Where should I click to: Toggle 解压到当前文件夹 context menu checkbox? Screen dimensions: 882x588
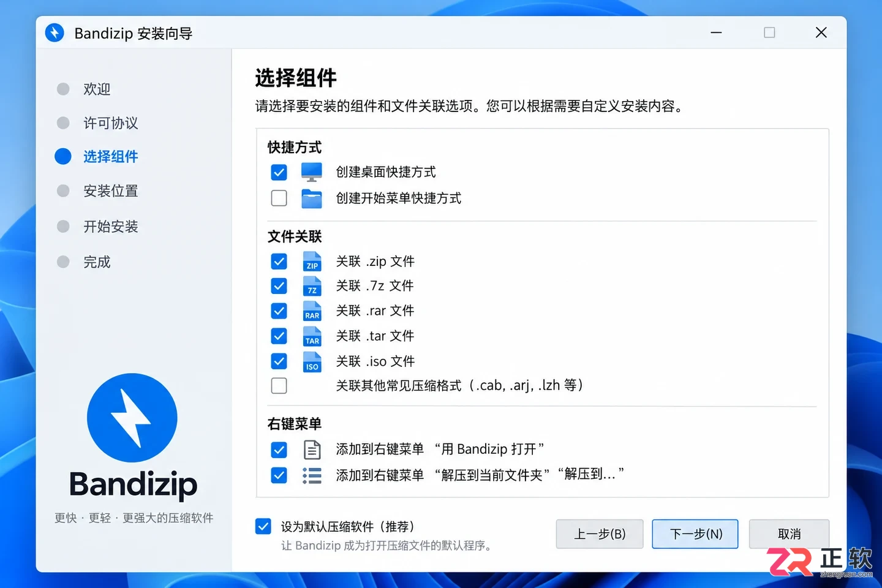click(279, 475)
